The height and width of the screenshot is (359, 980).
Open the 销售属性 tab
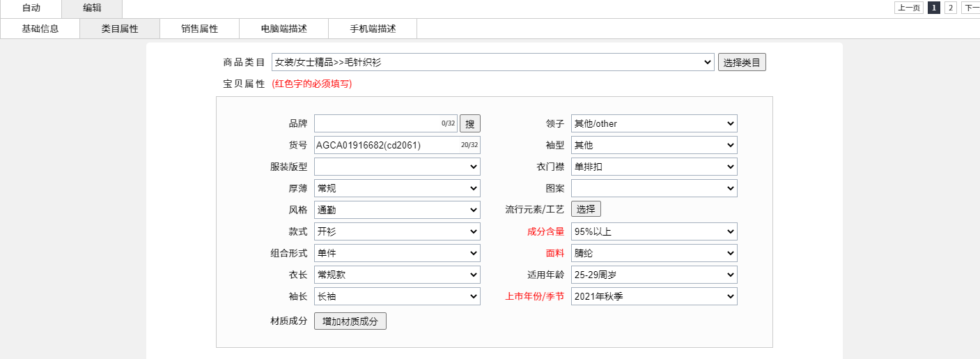click(199, 29)
